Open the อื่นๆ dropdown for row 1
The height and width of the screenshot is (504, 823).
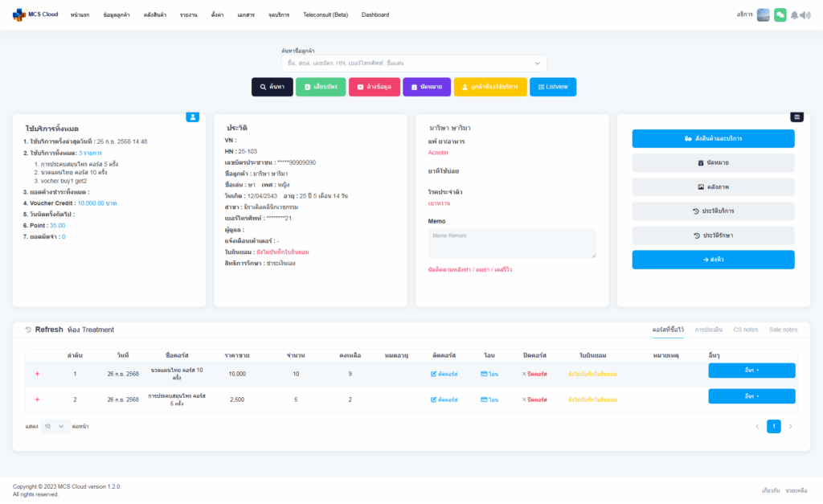click(x=751, y=371)
